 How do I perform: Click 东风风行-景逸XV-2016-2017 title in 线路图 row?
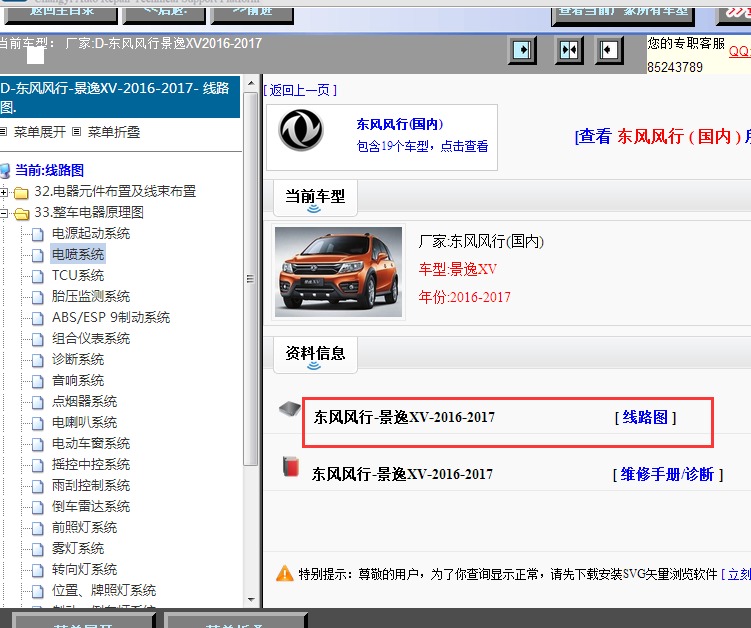coord(404,417)
